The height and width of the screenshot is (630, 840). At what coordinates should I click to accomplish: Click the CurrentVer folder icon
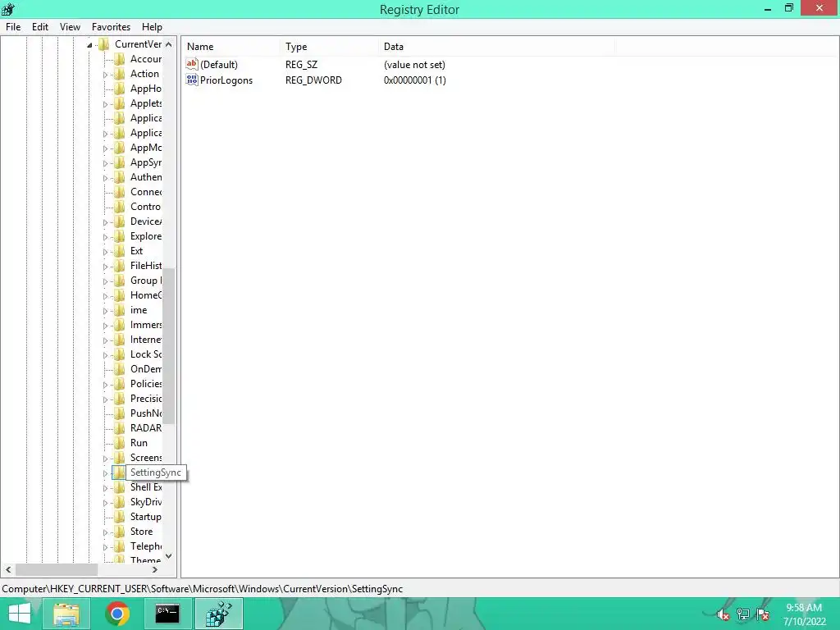[104, 44]
